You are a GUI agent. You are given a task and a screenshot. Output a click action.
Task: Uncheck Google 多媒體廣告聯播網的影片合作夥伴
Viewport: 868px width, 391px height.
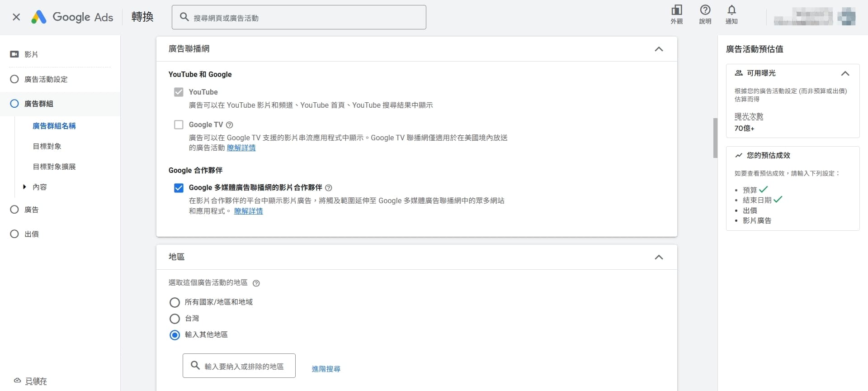tap(179, 188)
